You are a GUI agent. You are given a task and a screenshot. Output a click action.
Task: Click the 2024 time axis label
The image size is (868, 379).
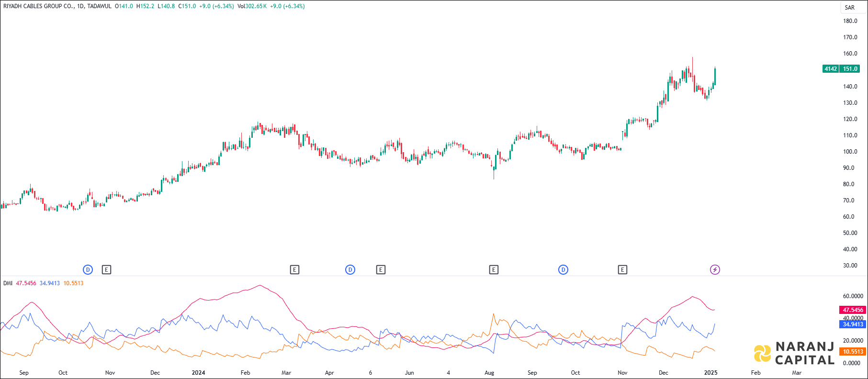(198, 373)
